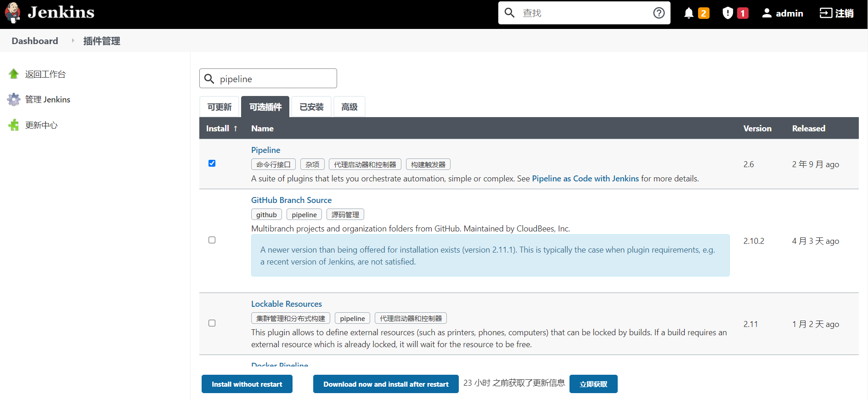Click the 杂项 tag on Pipeline
Screen dimensions: 868x400
(312, 164)
